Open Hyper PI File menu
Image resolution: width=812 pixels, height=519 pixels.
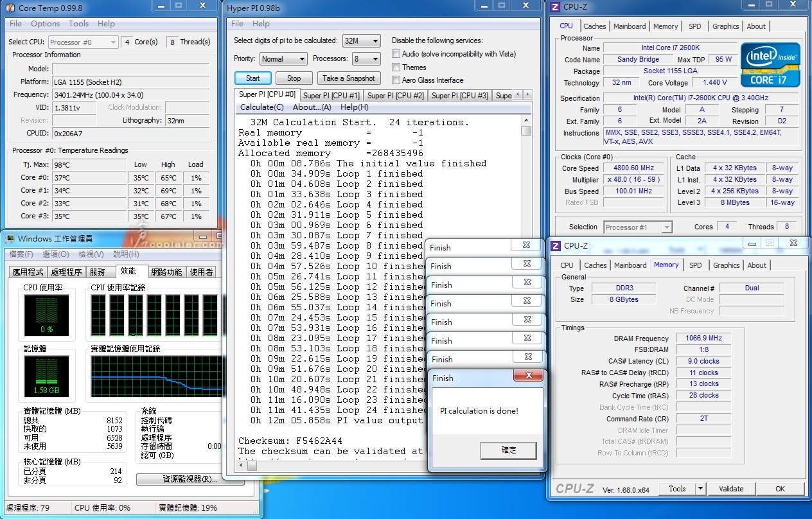[x=238, y=24]
